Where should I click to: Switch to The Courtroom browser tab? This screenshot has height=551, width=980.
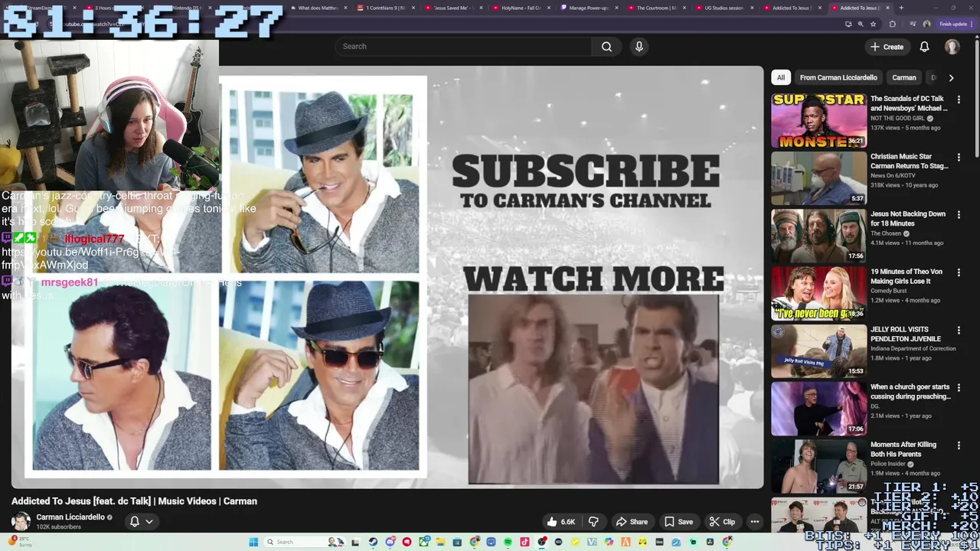(655, 8)
